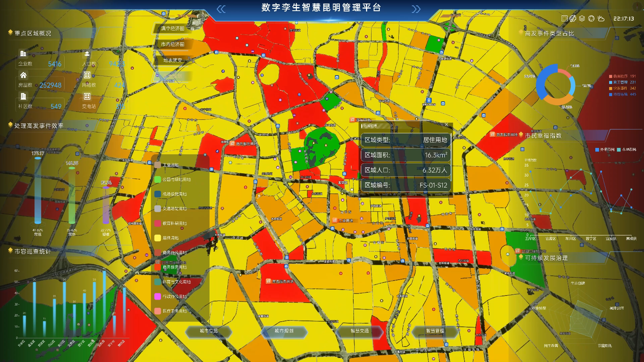Click the community count (社区数) building icon

coord(23,96)
